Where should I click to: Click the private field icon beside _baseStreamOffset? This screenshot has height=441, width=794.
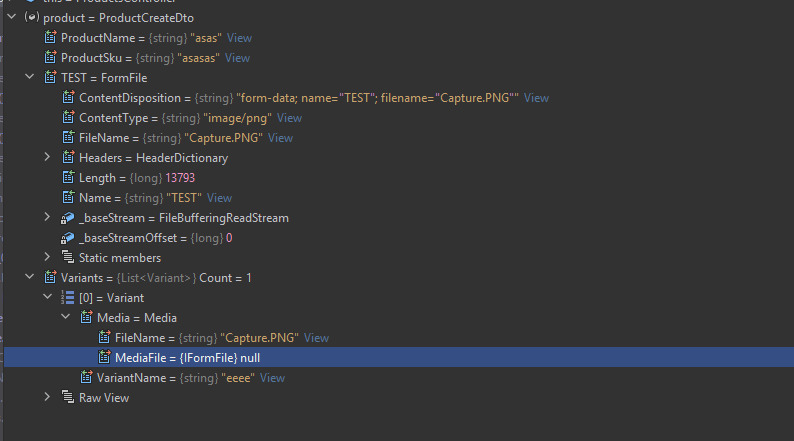[x=67, y=237]
